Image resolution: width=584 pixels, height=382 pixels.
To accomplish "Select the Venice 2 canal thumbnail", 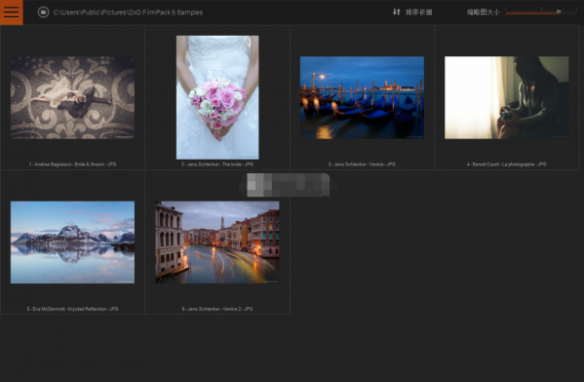I will (x=217, y=242).
